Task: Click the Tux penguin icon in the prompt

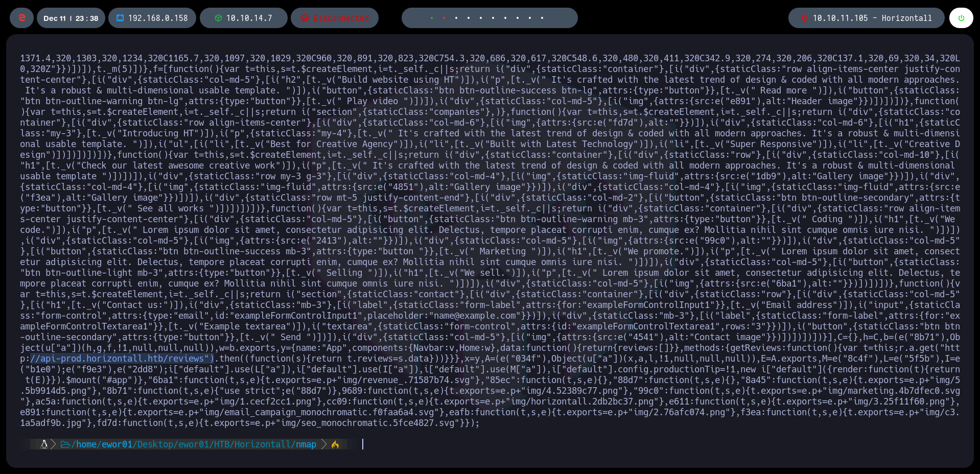Action: (44, 444)
